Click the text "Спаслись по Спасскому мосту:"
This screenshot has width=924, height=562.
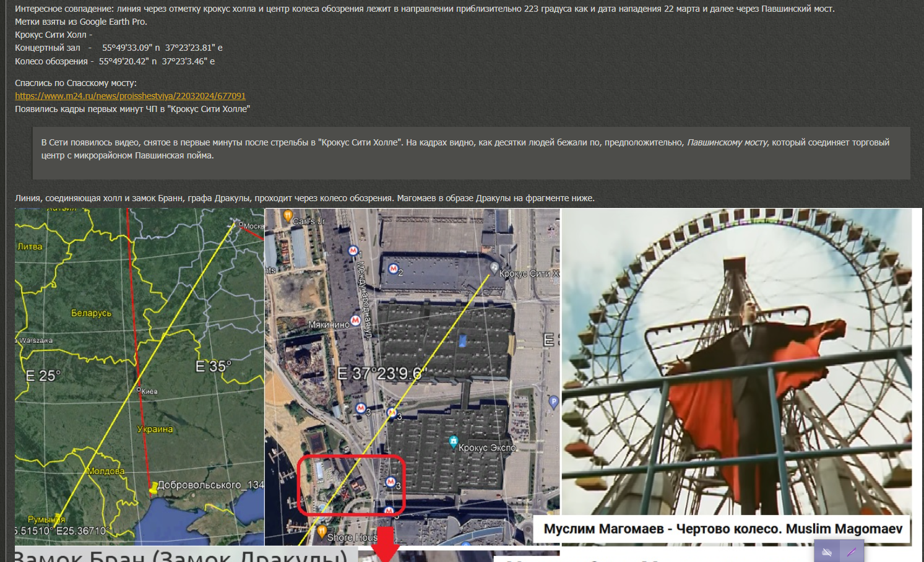[76, 83]
